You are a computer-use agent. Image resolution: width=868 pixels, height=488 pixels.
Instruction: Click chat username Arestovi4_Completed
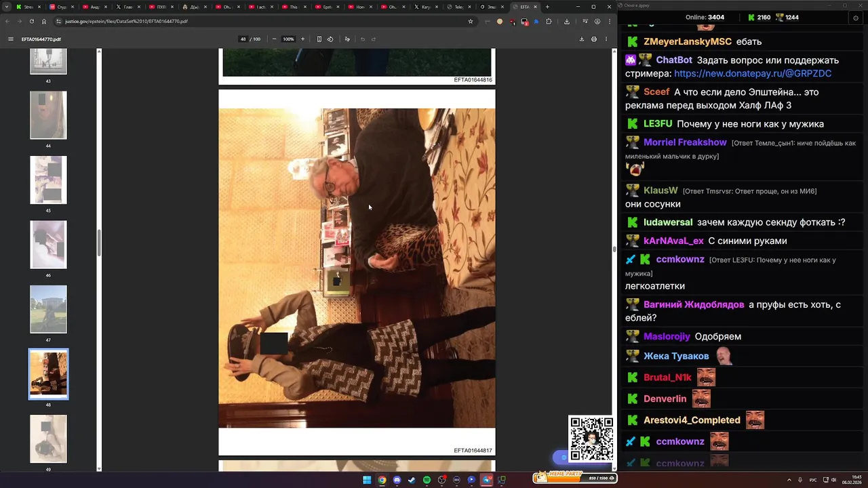[x=692, y=420]
